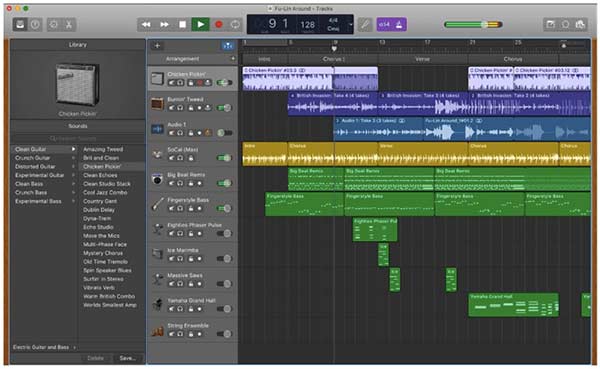Select the SoCal (Max) drummer track icon
Image resolution: width=600 pixels, height=369 pixels.
point(157,154)
